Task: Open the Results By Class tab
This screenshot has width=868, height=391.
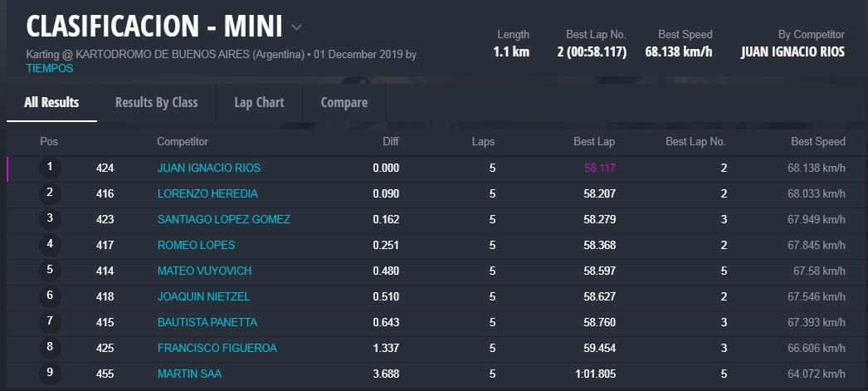Action: tap(156, 103)
